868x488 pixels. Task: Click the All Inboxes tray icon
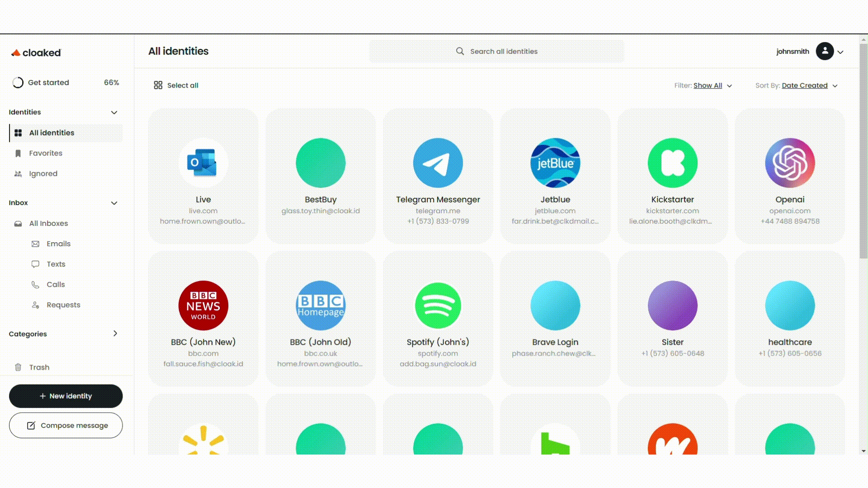click(18, 223)
